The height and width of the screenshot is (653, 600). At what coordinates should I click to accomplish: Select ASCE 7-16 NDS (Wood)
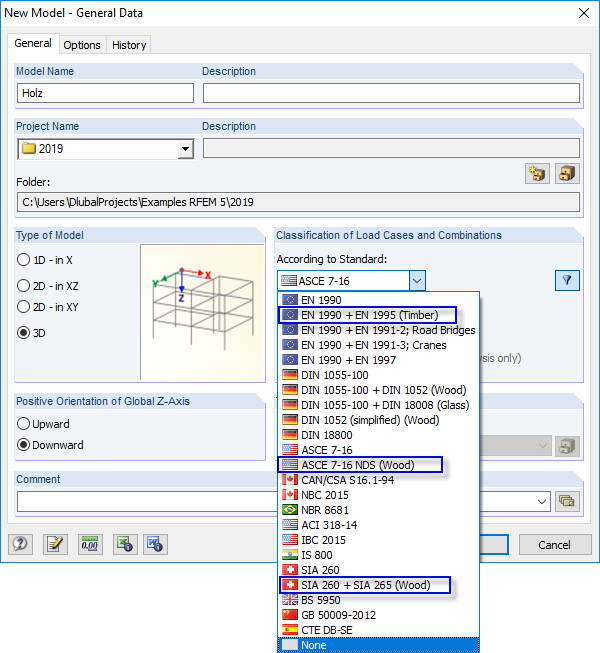coord(378,465)
